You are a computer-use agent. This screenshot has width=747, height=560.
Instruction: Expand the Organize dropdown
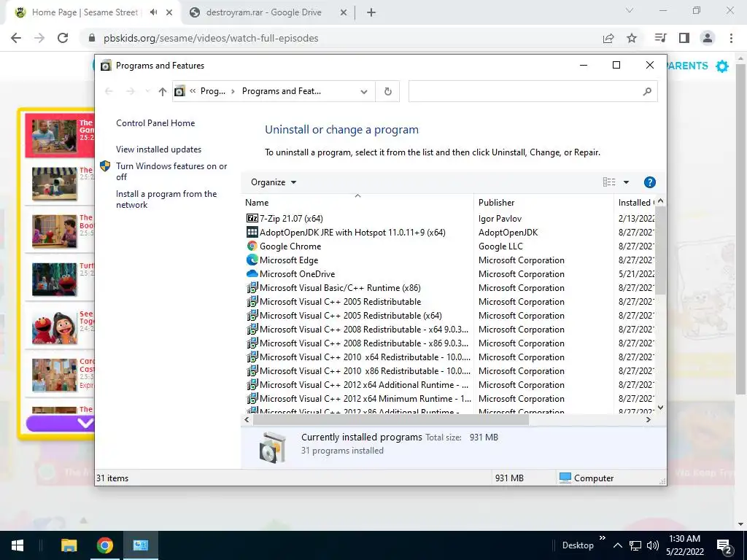[274, 182]
